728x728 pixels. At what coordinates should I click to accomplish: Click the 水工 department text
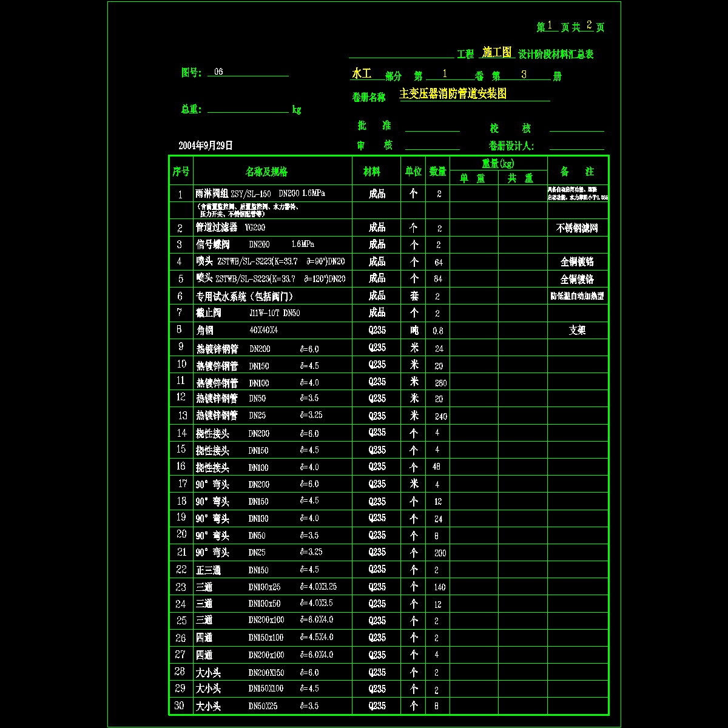click(362, 73)
